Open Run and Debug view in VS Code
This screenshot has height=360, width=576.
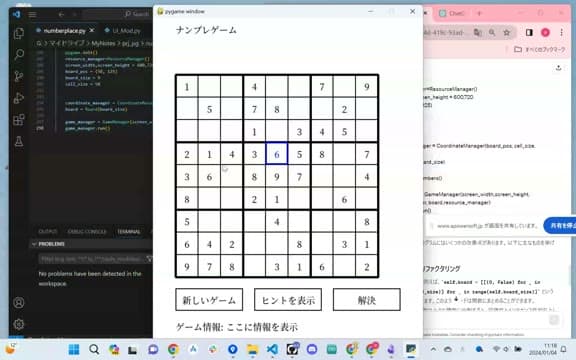click(x=19, y=98)
